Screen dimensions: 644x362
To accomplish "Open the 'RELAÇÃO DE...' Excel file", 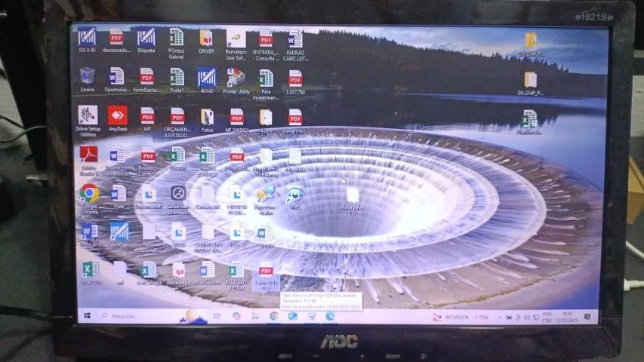I will tap(236, 276).
